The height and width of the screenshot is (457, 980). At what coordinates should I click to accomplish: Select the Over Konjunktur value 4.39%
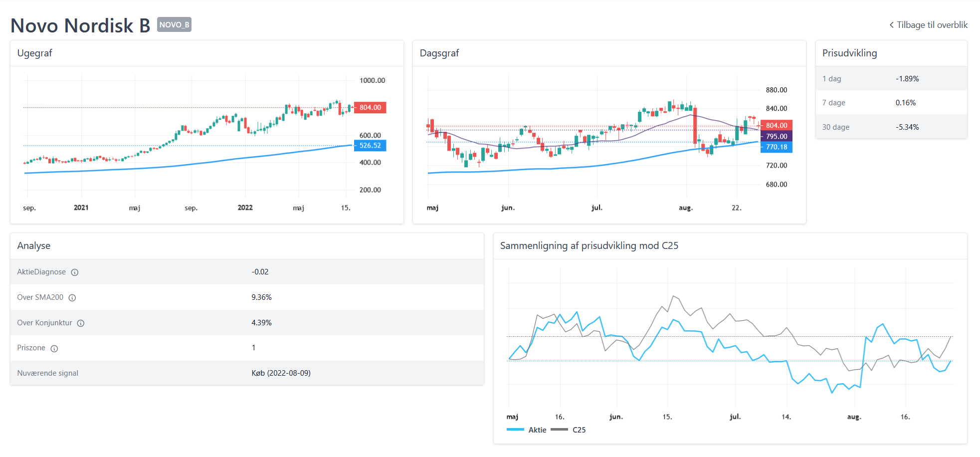261,323
